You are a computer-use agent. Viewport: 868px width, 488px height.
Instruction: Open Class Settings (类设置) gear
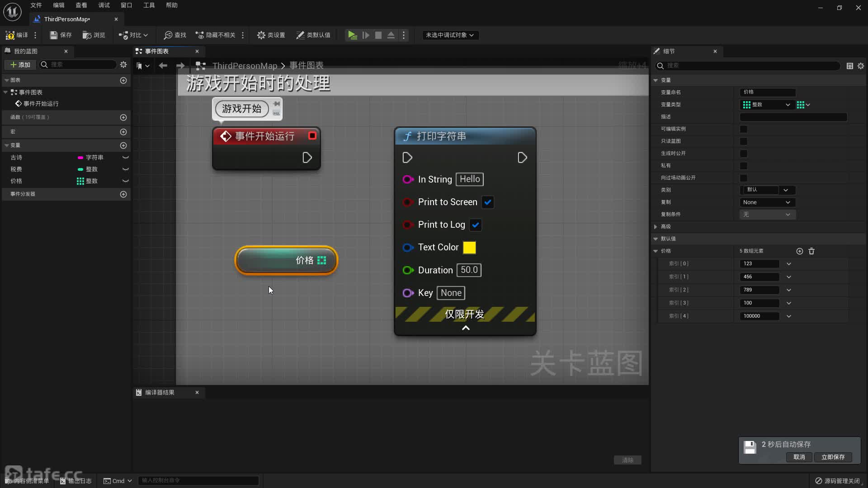(x=261, y=35)
